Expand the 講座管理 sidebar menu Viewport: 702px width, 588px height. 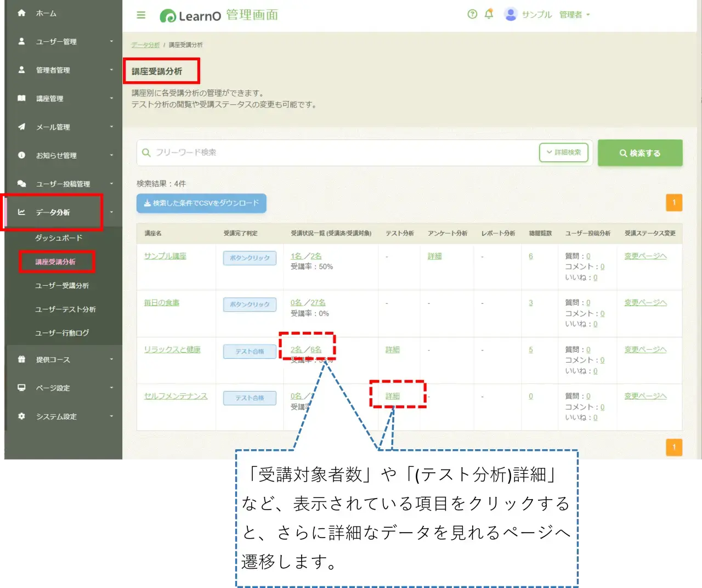click(64, 99)
